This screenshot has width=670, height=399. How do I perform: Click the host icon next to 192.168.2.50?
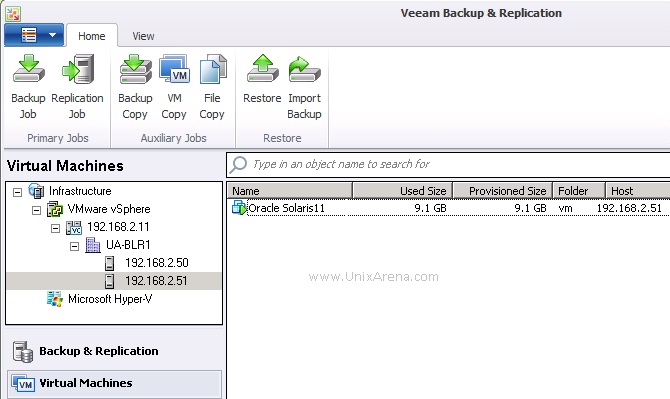pos(109,263)
